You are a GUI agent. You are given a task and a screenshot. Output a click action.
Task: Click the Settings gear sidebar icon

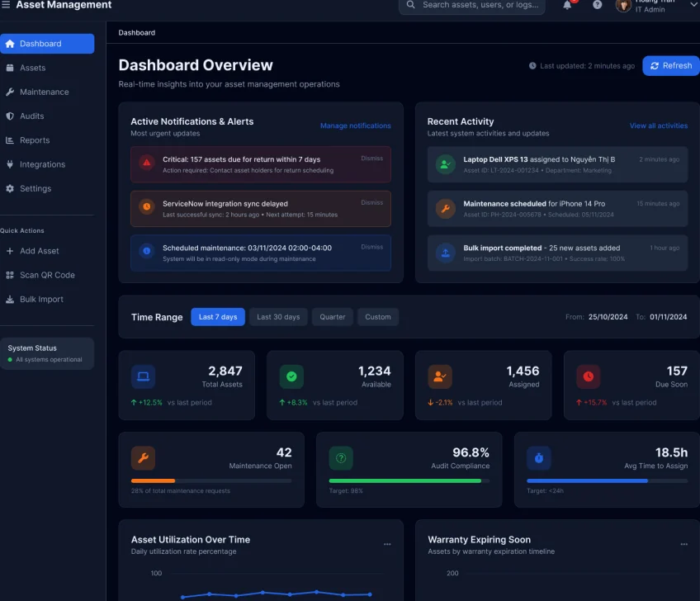[x=10, y=188]
